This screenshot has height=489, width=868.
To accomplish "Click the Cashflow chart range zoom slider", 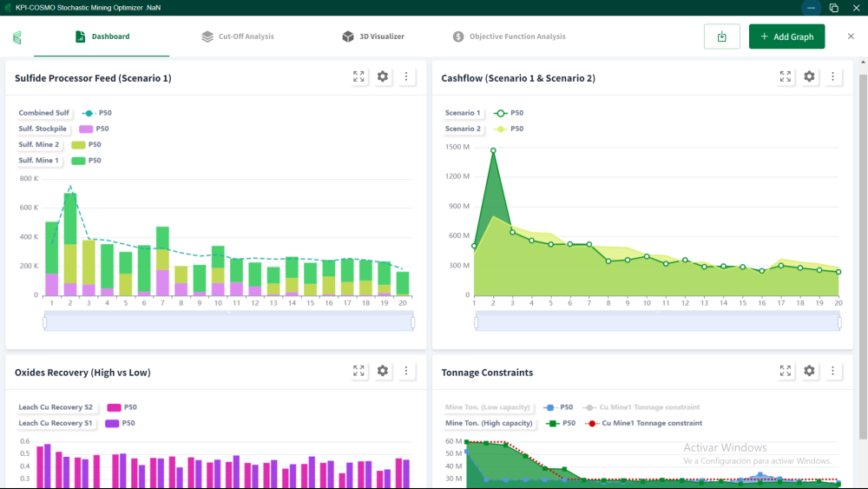I will point(657,322).
